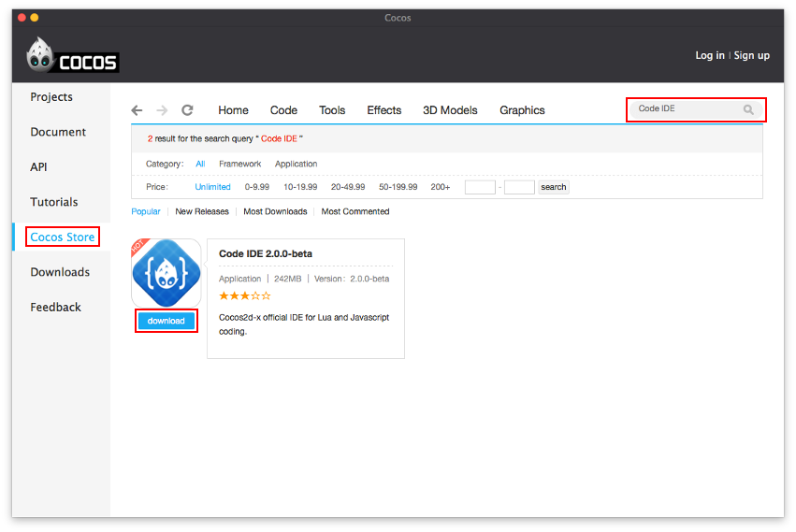The image size is (796, 532).
Task: Switch to the 3D Models store tab
Action: (x=450, y=110)
